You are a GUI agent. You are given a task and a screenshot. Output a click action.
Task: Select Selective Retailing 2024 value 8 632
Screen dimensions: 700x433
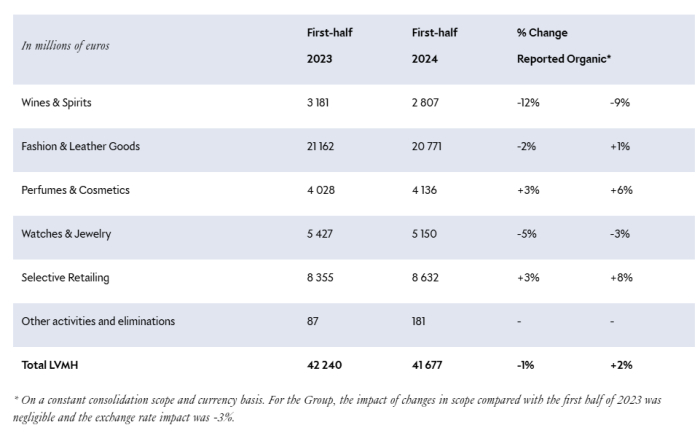tap(427, 277)
